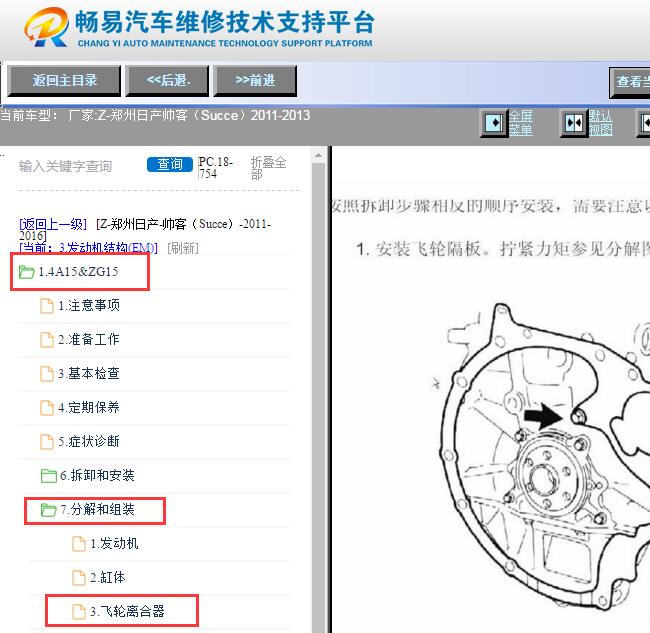
Task: Open the 4.定期保养 document
Action: coord(89,407)
